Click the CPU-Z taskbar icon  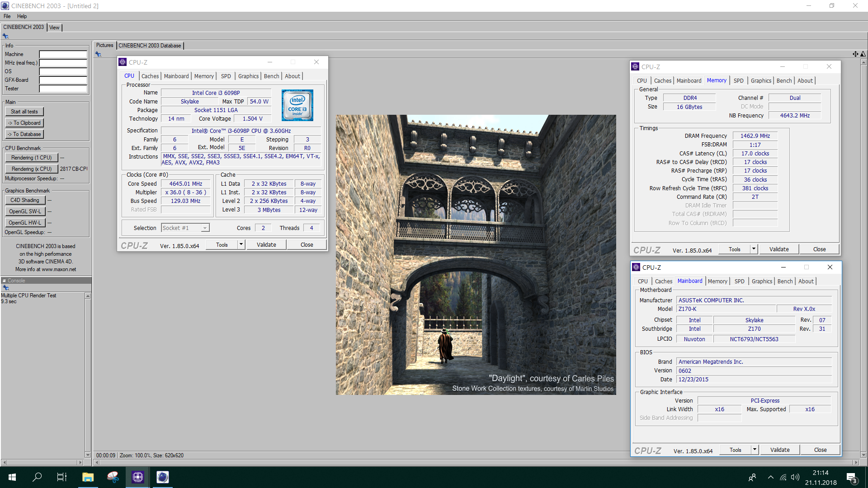tap(137, 477)
